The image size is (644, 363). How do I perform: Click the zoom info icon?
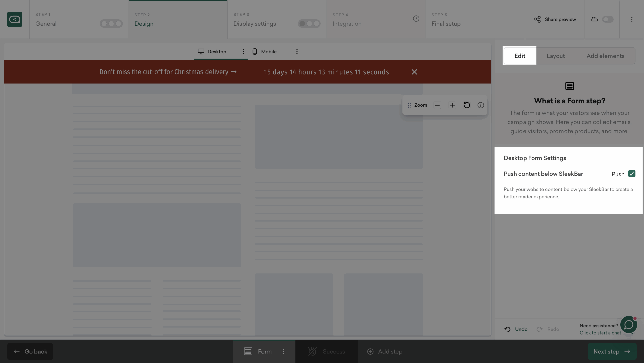tap(481, 105)
